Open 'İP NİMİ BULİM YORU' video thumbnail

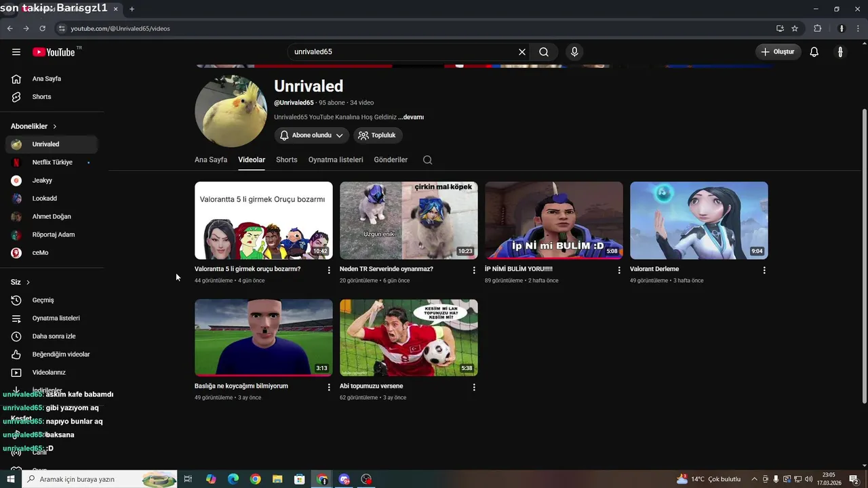(554, 220)
